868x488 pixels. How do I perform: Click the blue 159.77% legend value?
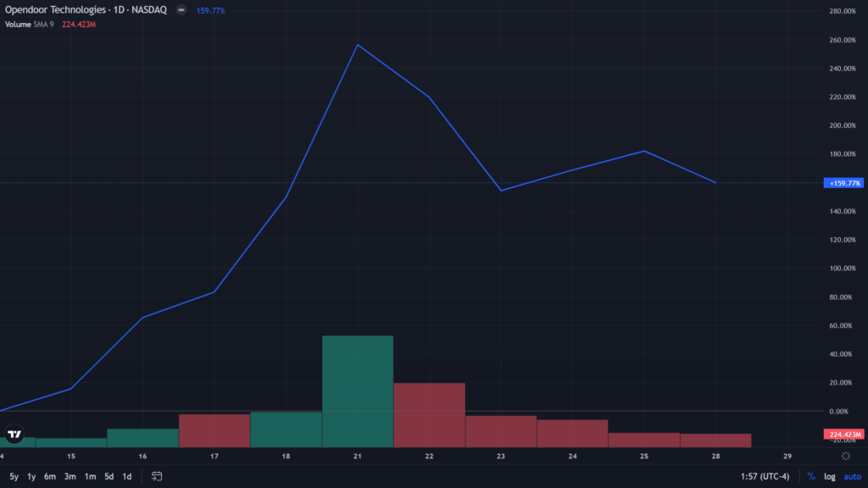pyautogui.click(x=210, y=10)
